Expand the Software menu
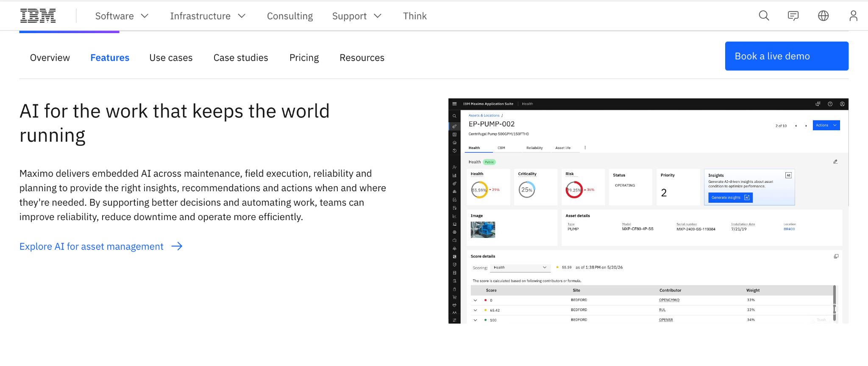This screenshot has width=868, height=366. tap(122, 16)
